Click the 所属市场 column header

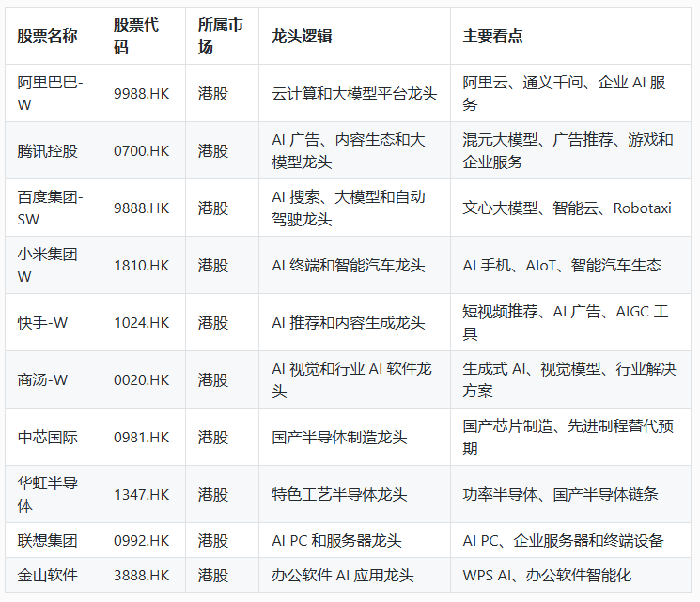(x=220, y=36)
